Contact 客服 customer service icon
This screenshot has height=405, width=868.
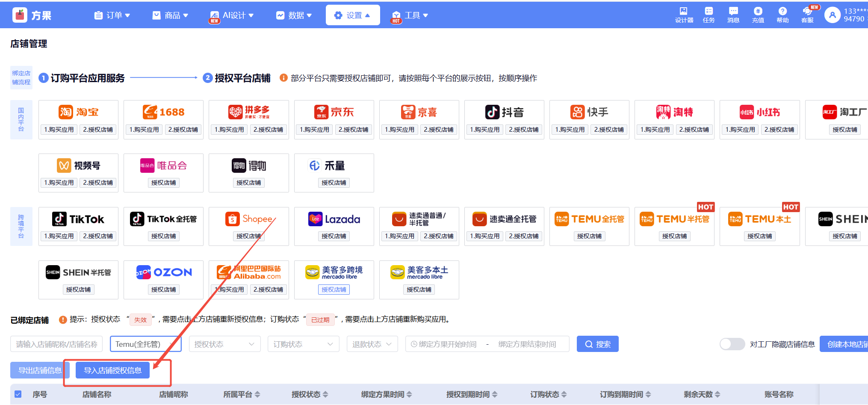[x=807, y=15]
